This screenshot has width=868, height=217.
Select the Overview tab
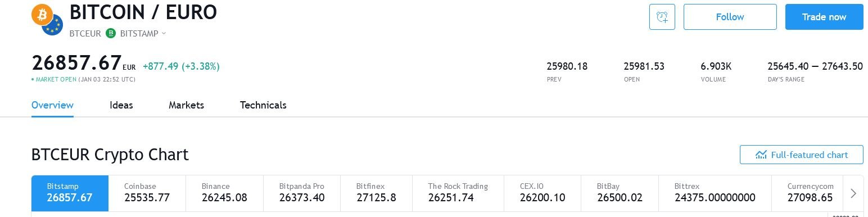52,105
